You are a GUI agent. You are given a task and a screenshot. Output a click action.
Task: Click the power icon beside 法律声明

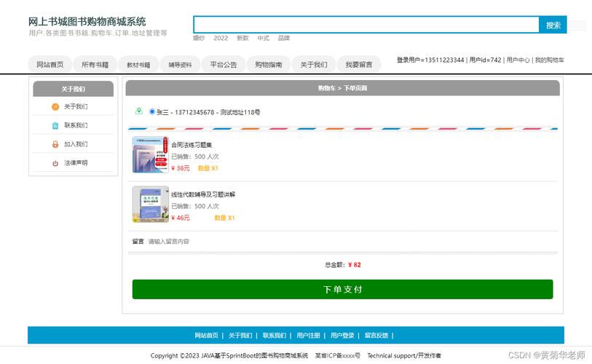coord(55,163)
